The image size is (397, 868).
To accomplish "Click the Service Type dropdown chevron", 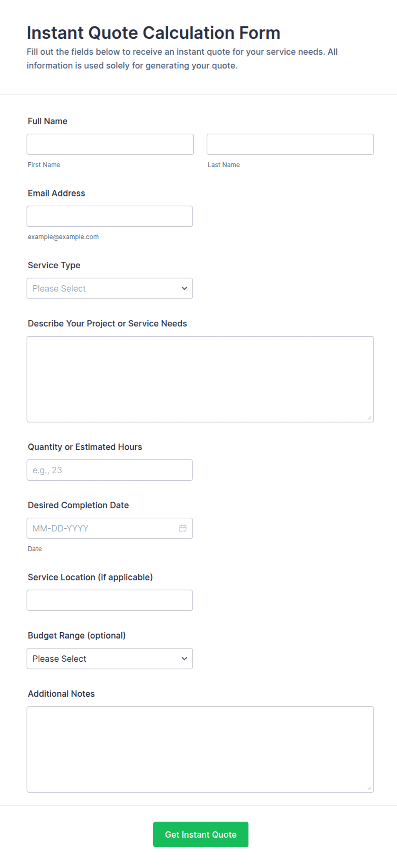I will click(x=184, y=288).
